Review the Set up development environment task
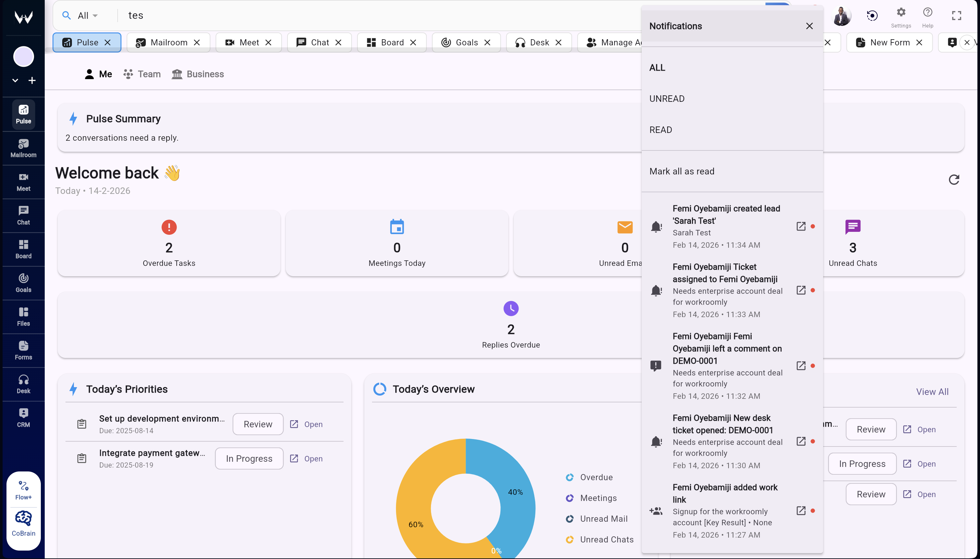 258,424
